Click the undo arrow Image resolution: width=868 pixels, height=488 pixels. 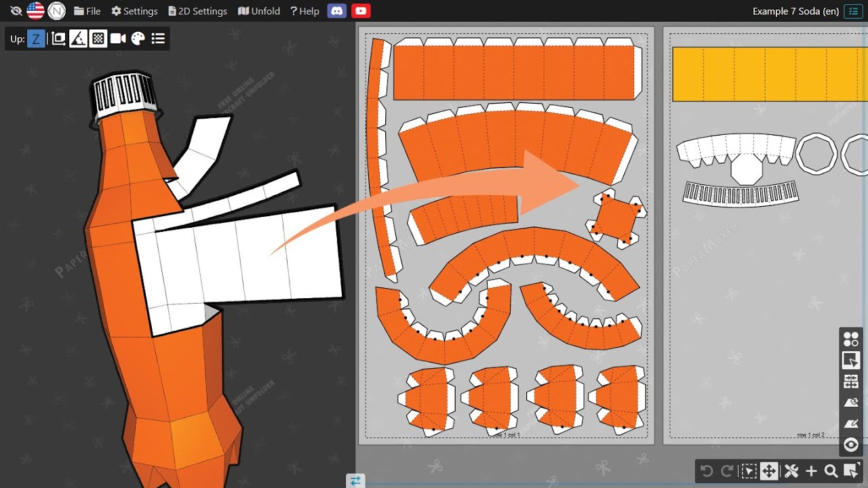pos(706,471)
